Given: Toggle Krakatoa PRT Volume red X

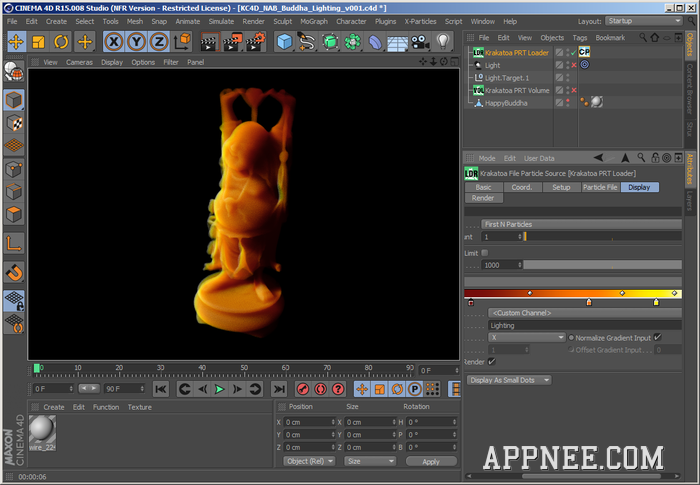Looking at the screenshot, I should [x=574, y=90].
